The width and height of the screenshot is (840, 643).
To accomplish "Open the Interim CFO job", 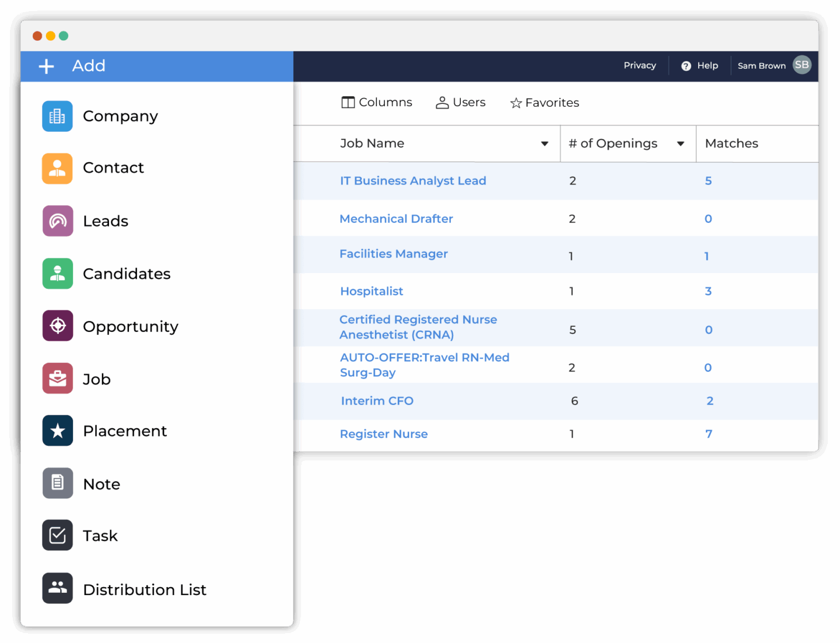I will 377,401.
